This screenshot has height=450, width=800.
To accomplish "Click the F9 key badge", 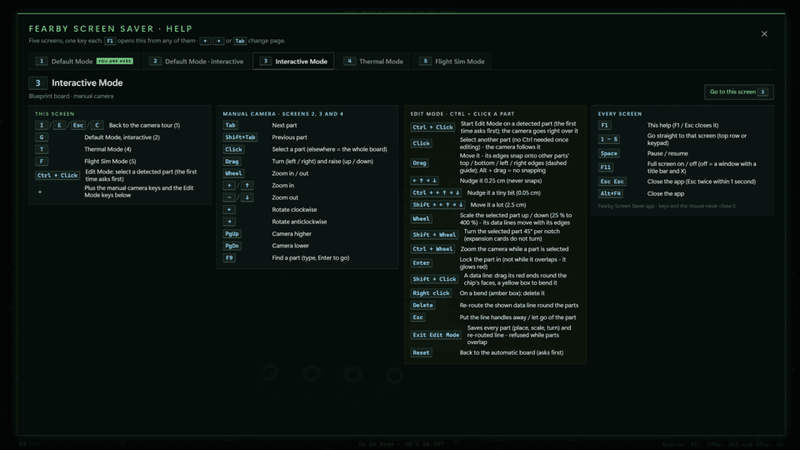I will click(229, 258).
